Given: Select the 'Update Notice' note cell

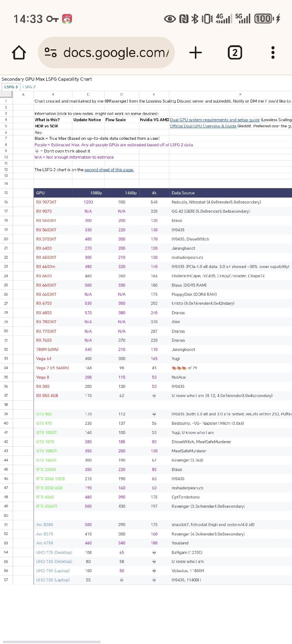Looking at the screenshot, I should (x=87, y=120).
